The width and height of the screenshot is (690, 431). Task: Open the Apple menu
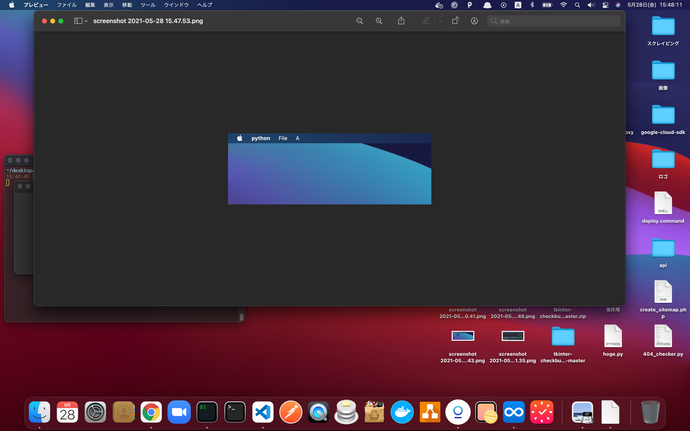click(x=12, y=5)
